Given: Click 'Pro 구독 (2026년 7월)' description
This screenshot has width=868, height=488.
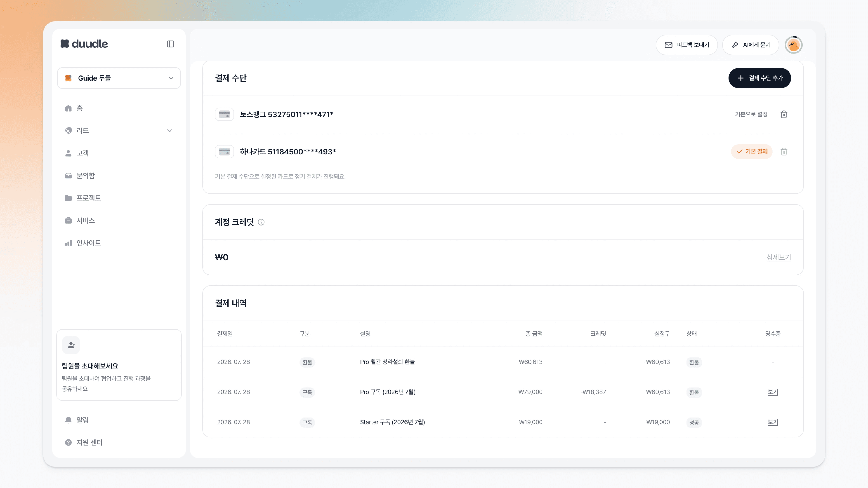Looking at the screenshot, I should [387, 392].
